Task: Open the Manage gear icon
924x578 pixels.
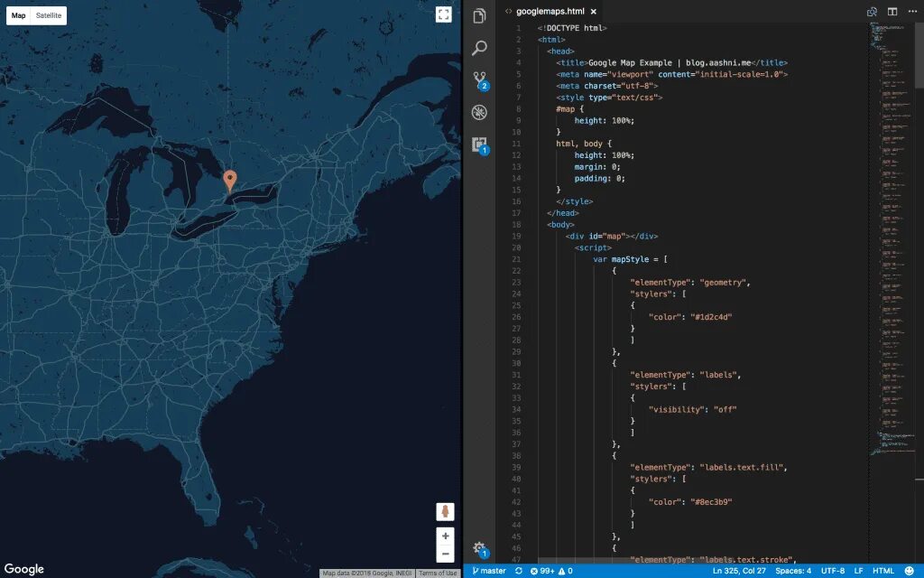Action: 480,549
